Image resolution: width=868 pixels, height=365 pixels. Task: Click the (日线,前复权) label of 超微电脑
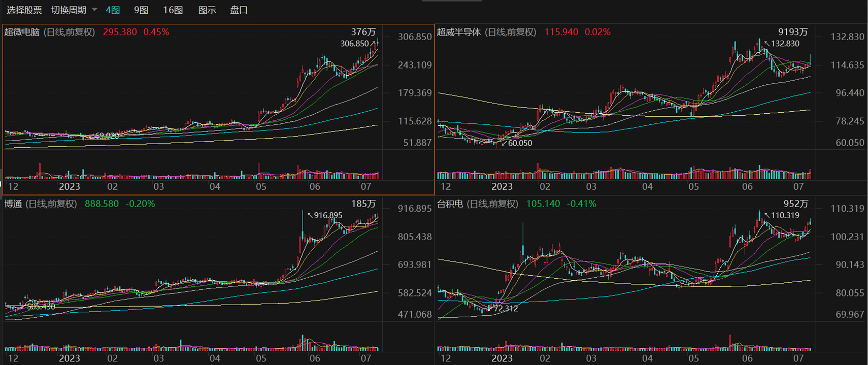pyautogui.click(x=70, y=32)
